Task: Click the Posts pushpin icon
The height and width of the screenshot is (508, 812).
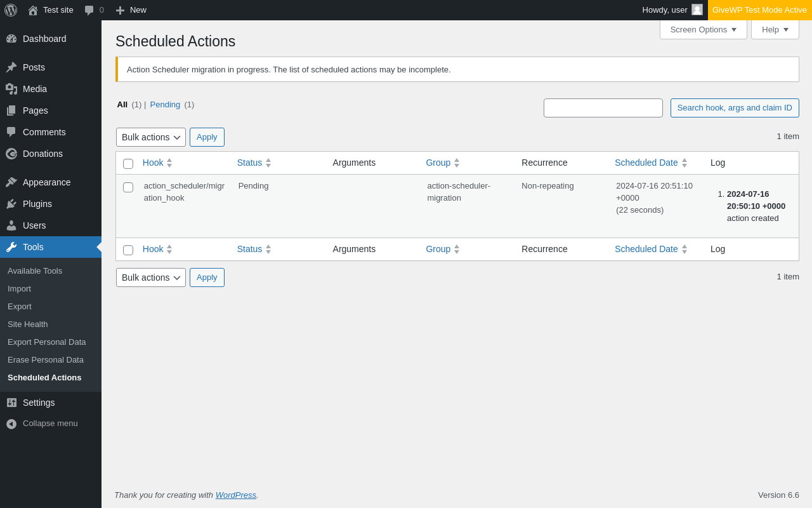Action: (11, 67)
